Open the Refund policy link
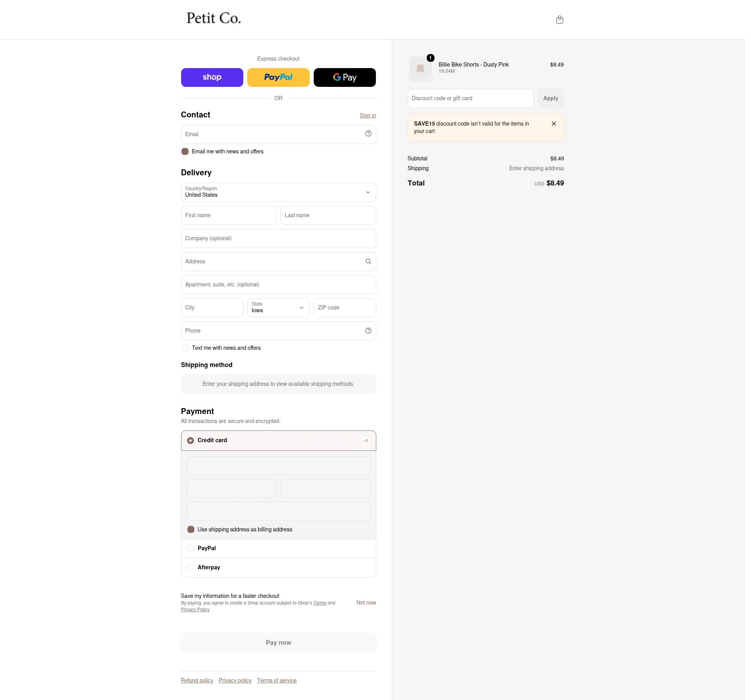This screenshot has height=700, width=751. [197, 680]
